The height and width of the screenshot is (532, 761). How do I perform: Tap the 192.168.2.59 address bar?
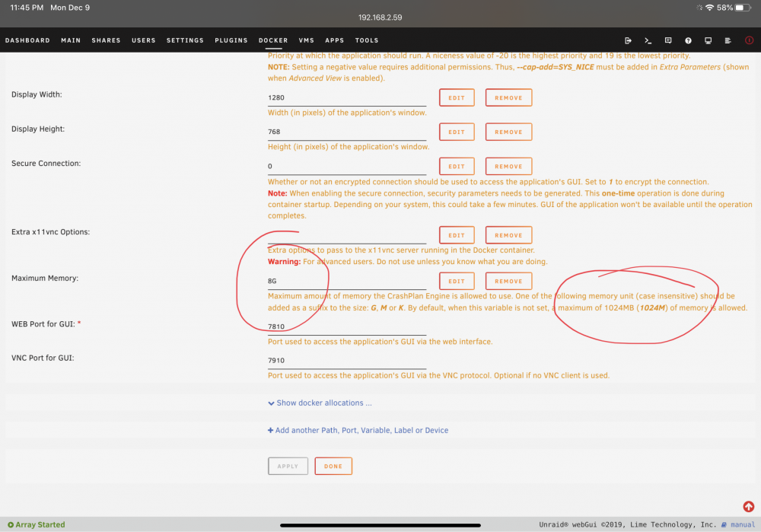click(x=380, y=18)
